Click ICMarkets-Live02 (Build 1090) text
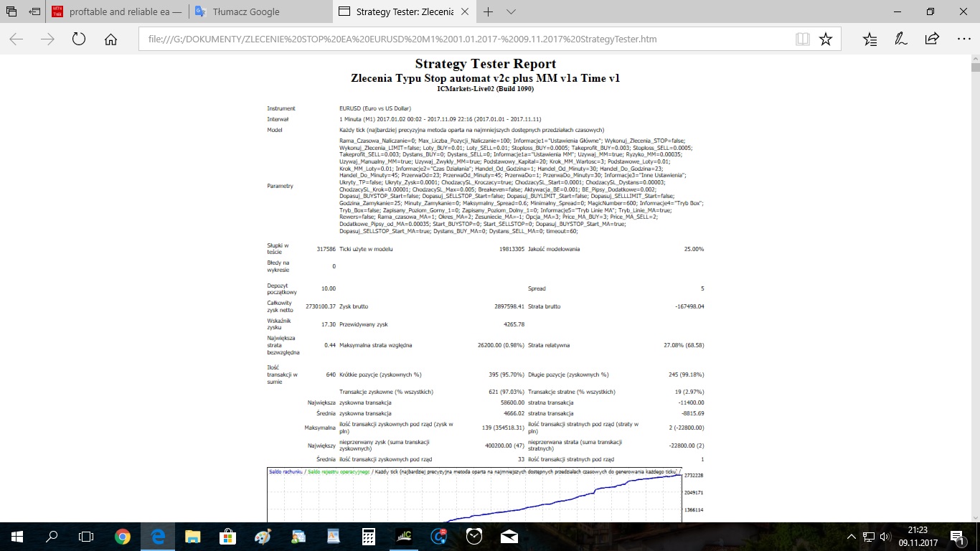This screenshot has height=551, width=980. [x=485, y=88]
